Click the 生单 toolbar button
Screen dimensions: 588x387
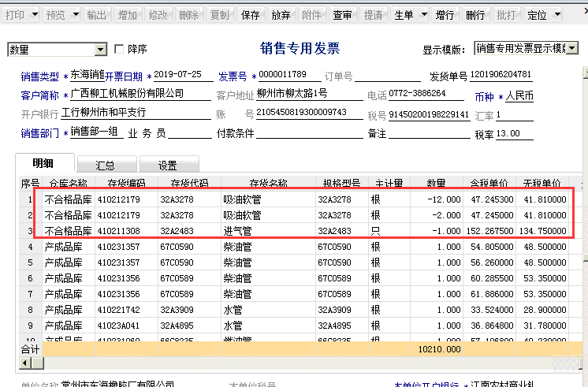(404, 15)
